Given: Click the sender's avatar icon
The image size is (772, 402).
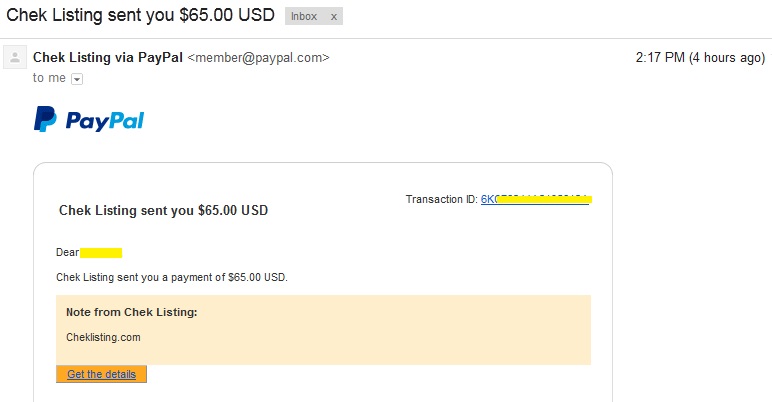Looking at the screenshot, I should (15, 58).
